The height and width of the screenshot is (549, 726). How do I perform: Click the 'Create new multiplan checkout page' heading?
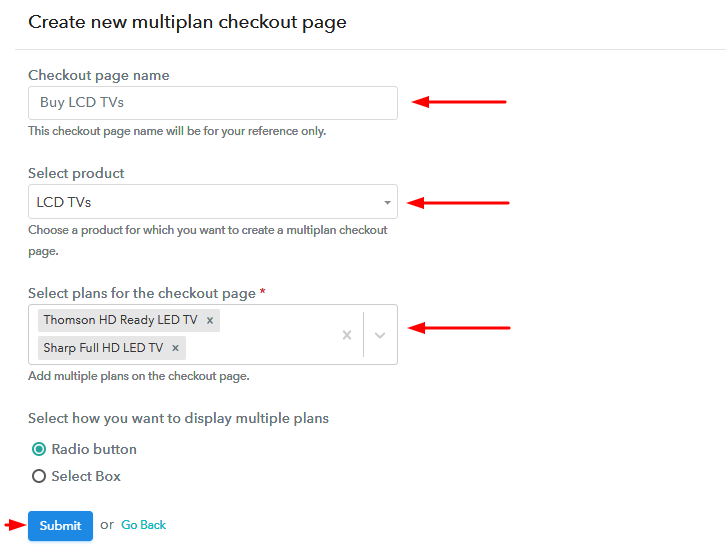pyautogui.click(x=188, y=22)
